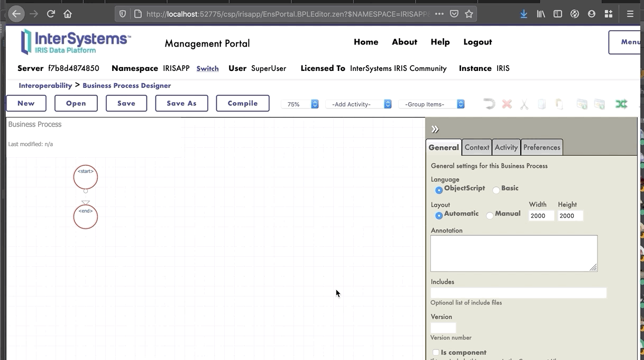Click the circular arrows extension icon

(x=575, y=14)
